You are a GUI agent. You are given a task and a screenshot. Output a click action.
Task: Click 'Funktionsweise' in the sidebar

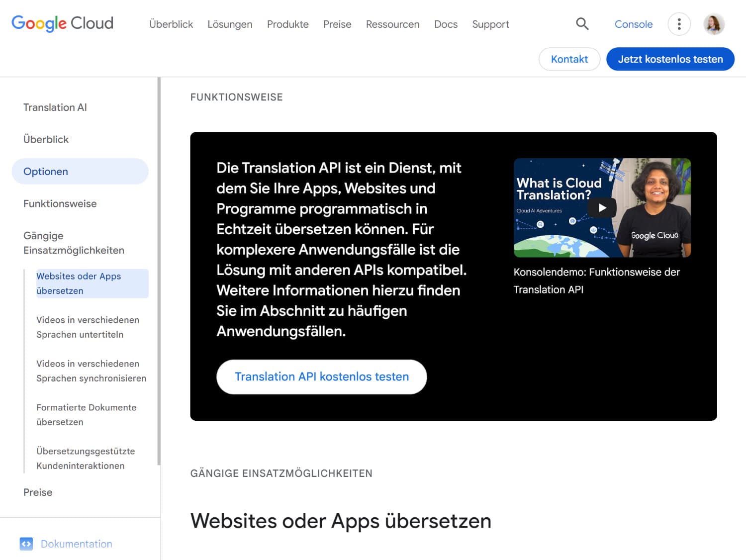tap(60, 203)
